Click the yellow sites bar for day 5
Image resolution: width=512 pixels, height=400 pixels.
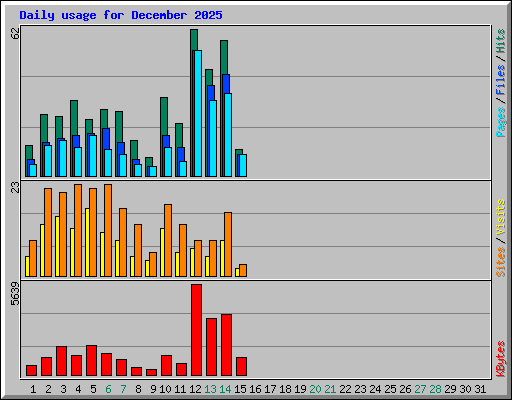(87, 242)
